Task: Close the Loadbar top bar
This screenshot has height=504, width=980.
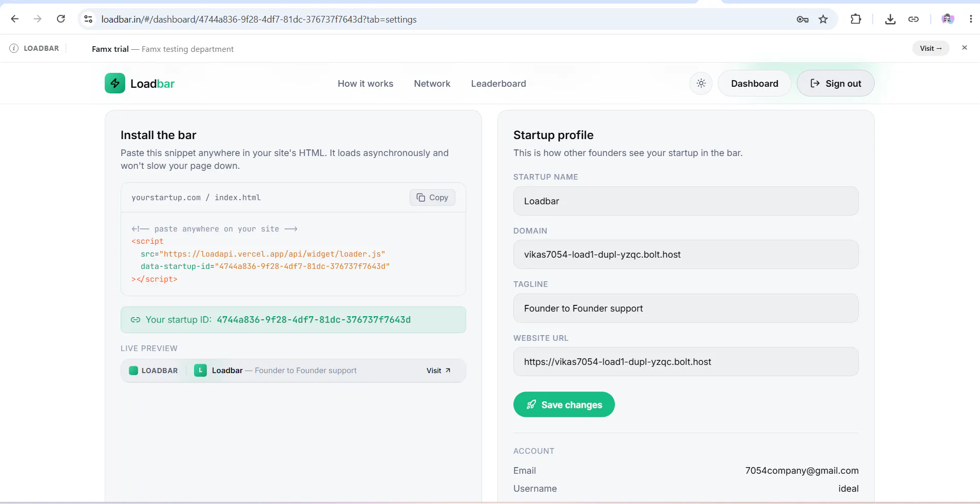Action: pos(965,48)
